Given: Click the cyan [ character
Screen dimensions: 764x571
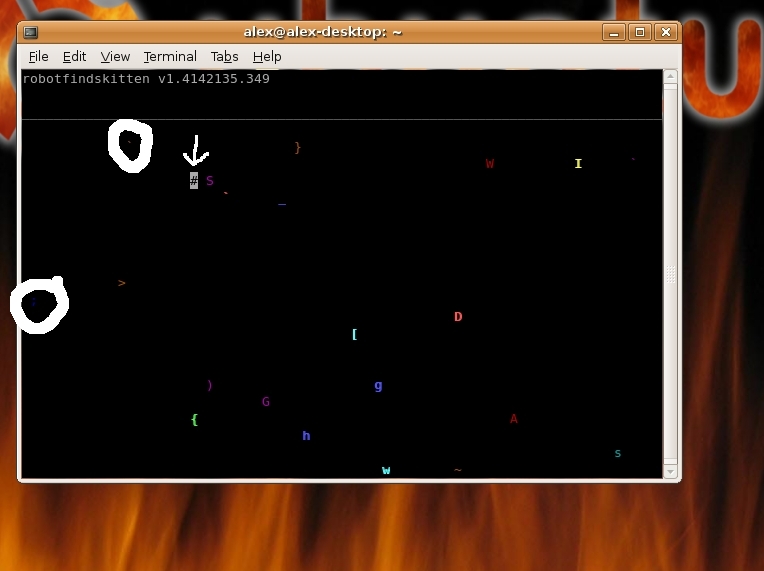Looking at the screenshot, I should tap(355, 334).
